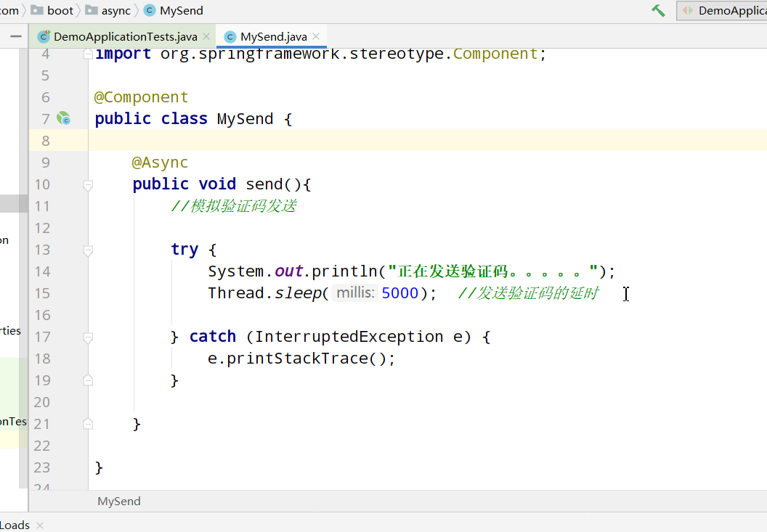Viewport: 767px width, 532px height.
Task: Click the boot breadcrumb folder icon
Action: pyautogui.click(x=37, y=10)
